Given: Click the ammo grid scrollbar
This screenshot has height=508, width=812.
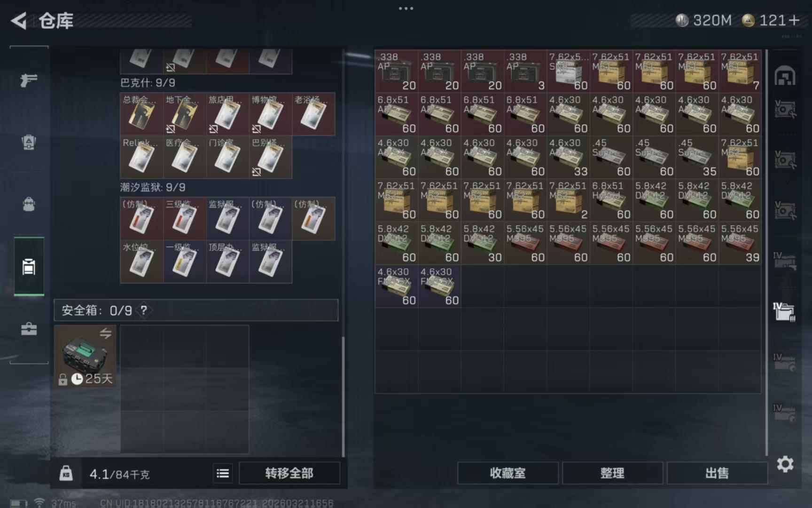Looking at the screenshot, I should point(766,252).
